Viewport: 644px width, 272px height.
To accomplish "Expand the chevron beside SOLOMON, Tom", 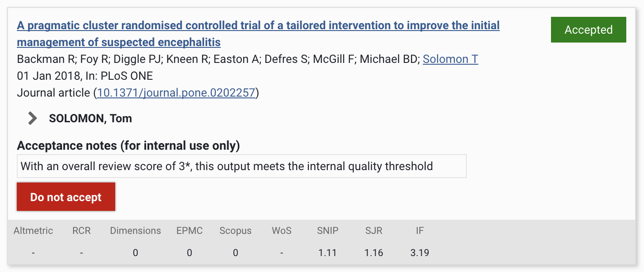I will point(32,118).
